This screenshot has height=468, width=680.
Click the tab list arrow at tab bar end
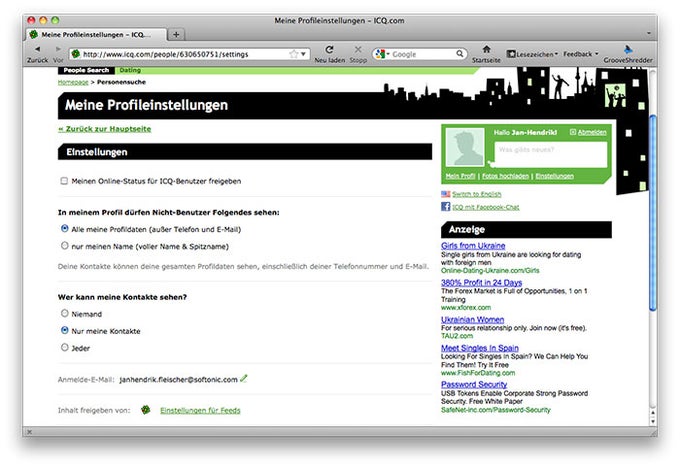pos(649,33)
